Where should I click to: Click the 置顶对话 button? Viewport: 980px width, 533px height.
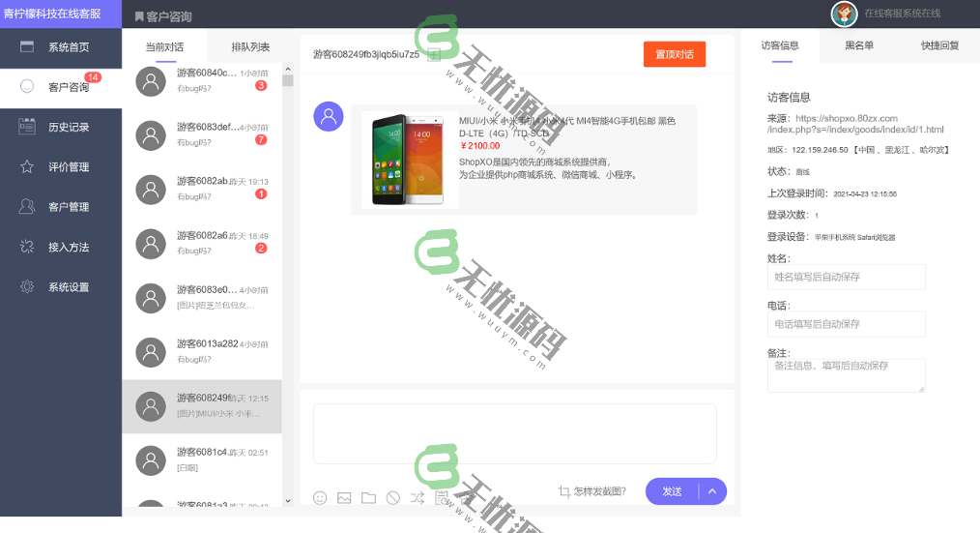point(675,54)
